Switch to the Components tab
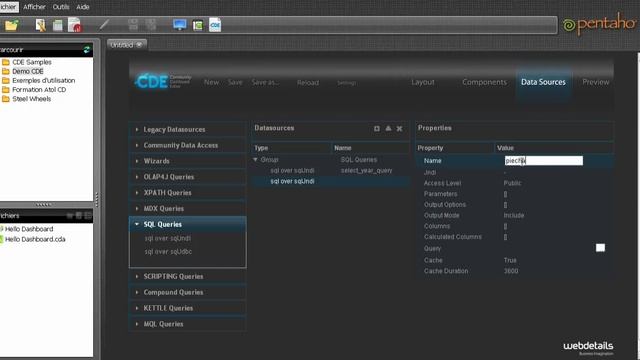The image size is (640, 360). click(484, 82)
